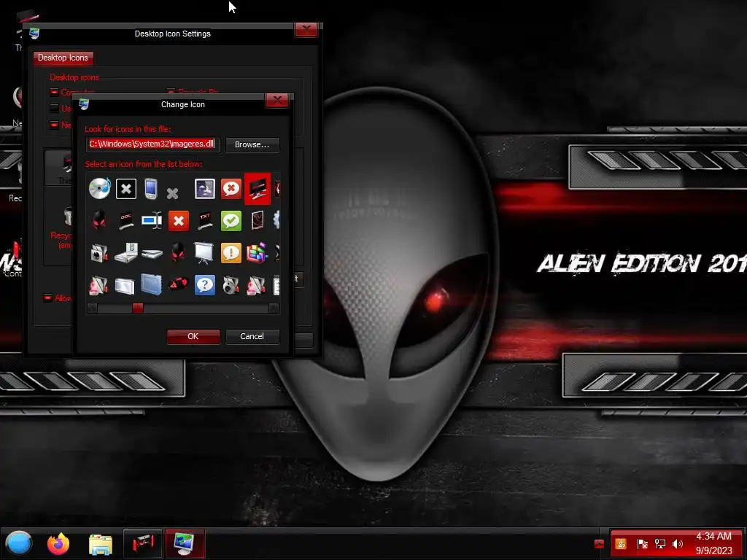Close the Desktop Icon Settings window
The height and width of the screenshot is (560, 747).
(x=306, y=29)
